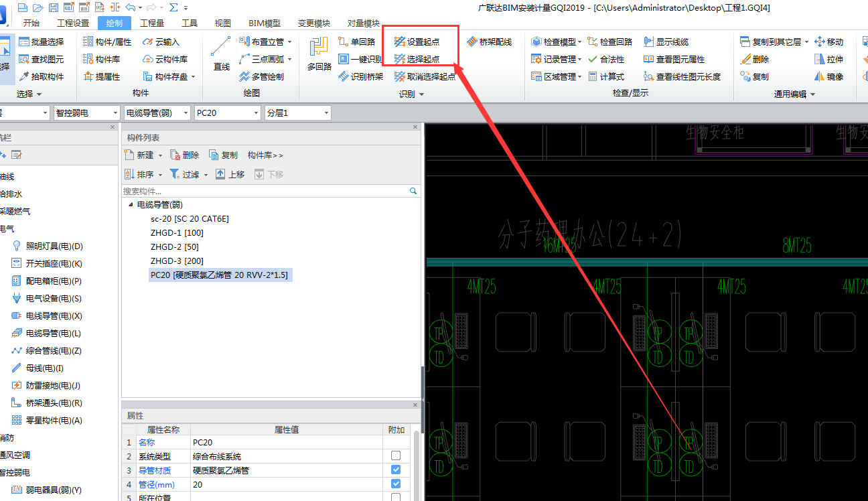Open 构件/属性 component properties
Screen dimensions: 868x501
[107, 42]
